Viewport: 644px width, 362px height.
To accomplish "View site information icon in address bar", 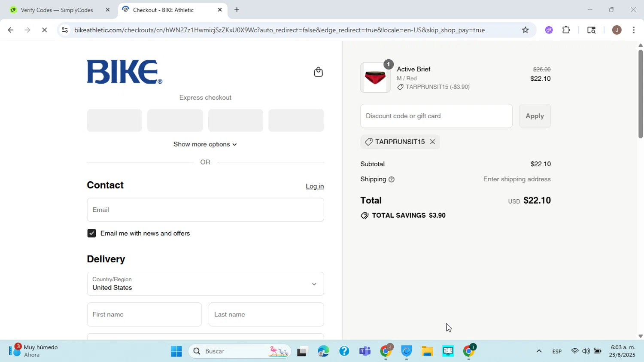I will 65,30.
